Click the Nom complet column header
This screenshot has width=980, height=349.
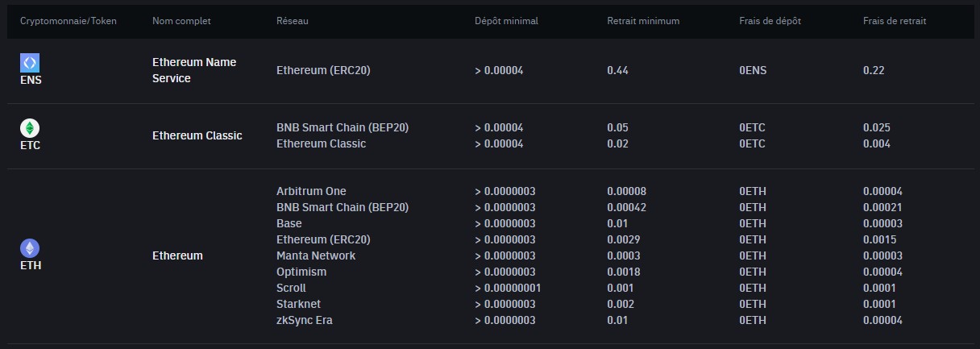(181, 21)
